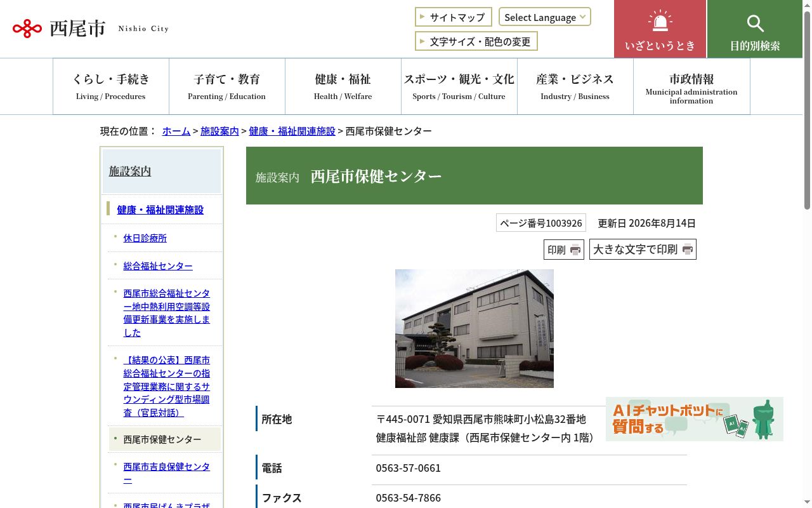Click the ページ番号1003926 label
The image size is (812, 508).
tap(541, 223)
